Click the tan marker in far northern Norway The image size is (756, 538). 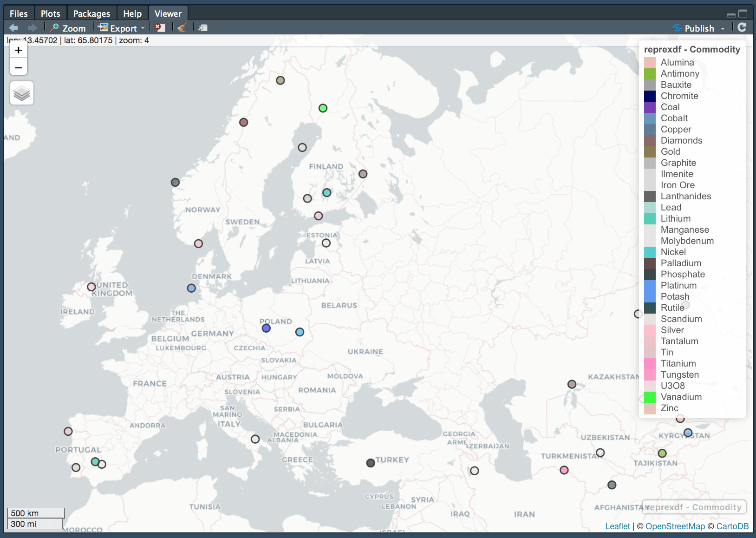tap(280, 80)
